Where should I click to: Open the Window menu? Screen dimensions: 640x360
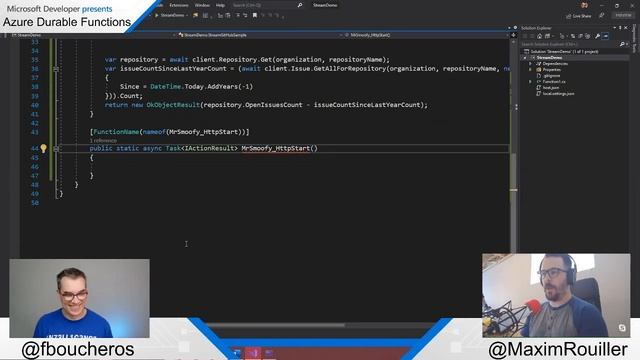(202, 5)
